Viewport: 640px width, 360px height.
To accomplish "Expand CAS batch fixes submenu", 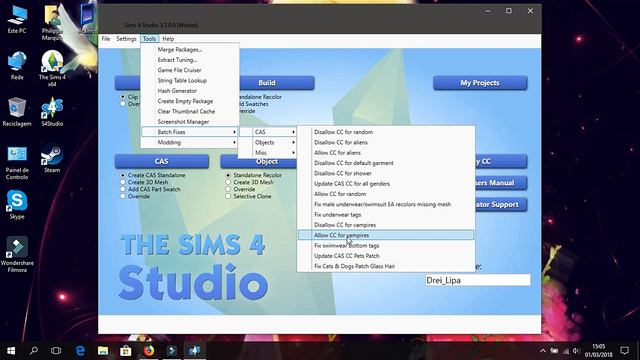I will [268, 132].
